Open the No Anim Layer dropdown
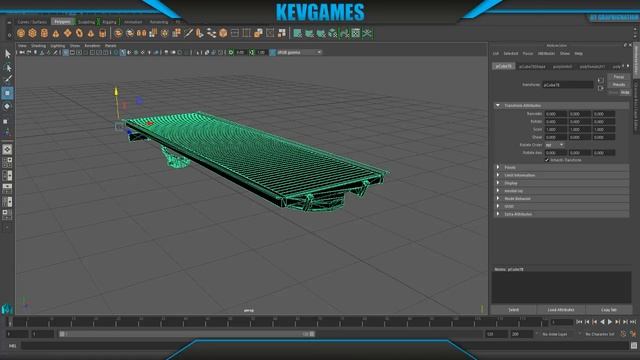Viewport: 640px width, 360px height. coord(555,334)
